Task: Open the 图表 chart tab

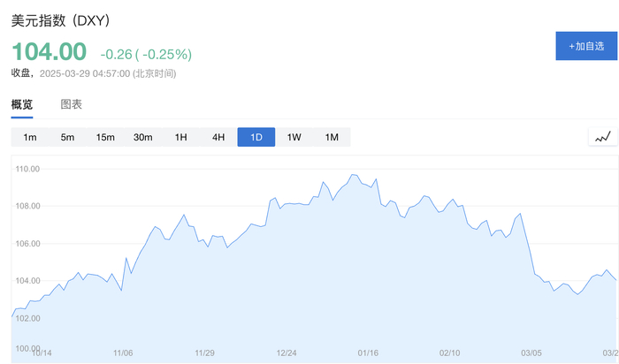Action: (x=71, y=104)
